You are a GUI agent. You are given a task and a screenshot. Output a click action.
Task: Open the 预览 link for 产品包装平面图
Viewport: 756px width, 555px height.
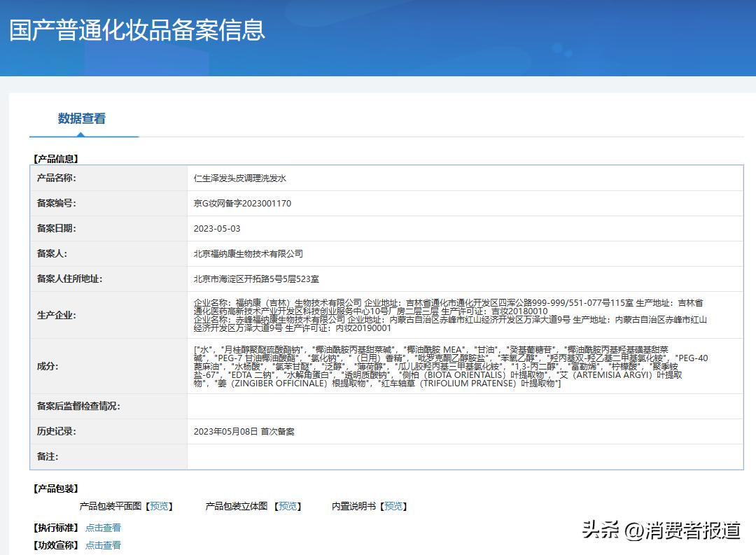click(160, 506)
